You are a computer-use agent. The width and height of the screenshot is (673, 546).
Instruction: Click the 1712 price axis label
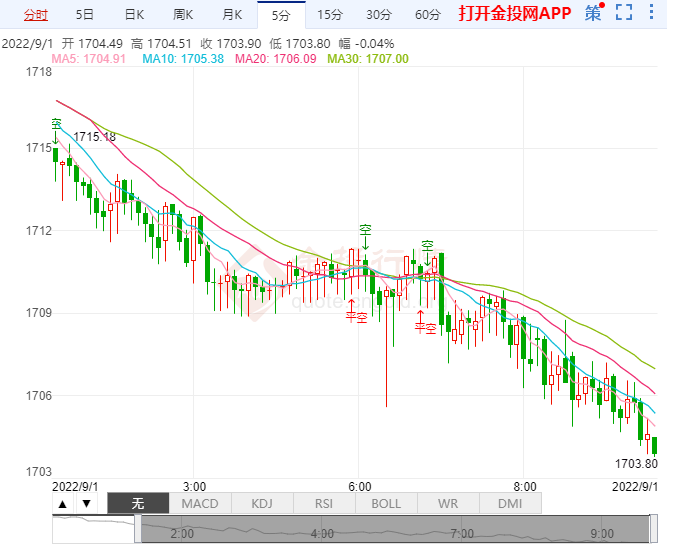[x=39, y=231]
